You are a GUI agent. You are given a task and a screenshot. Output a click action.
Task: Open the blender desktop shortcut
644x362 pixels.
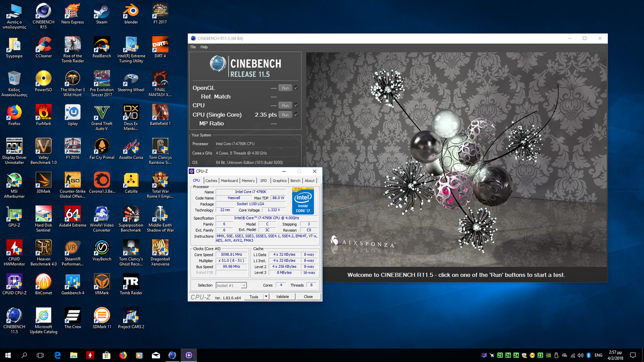pos(131,14)
